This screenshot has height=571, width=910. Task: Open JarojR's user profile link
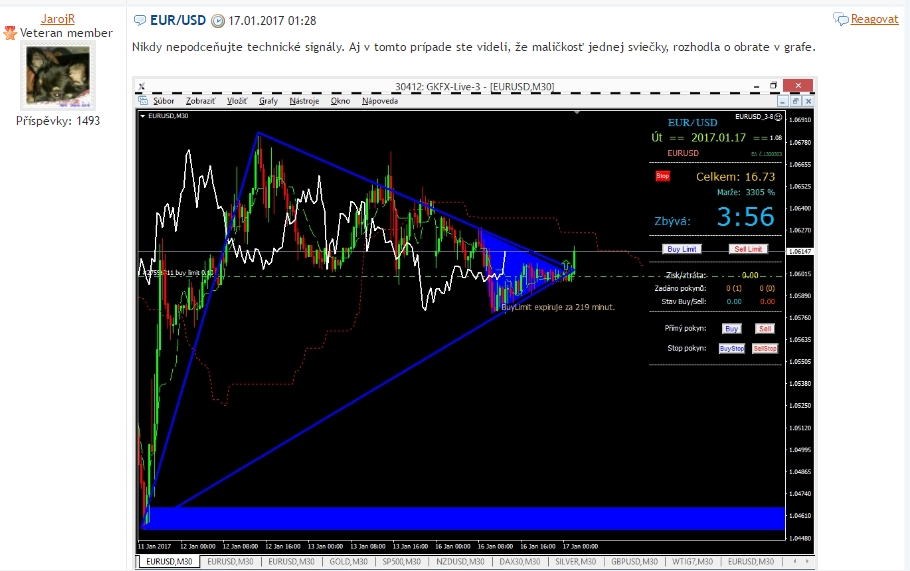click(x=57, y=19)
